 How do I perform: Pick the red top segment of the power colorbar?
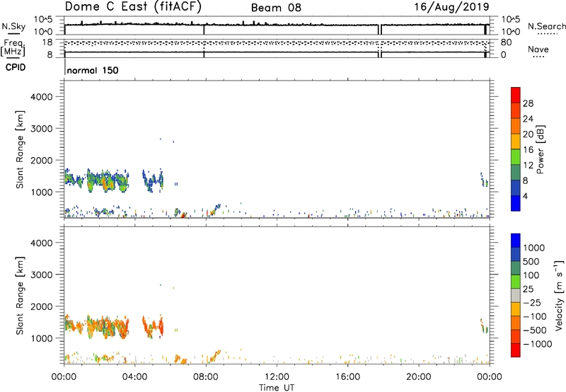tap(516, 95)
